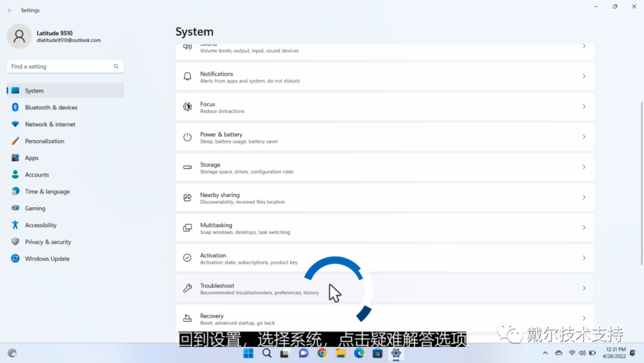Click the Privacy & security shield icon
The image size is (644, 363).
pos(15,242)
